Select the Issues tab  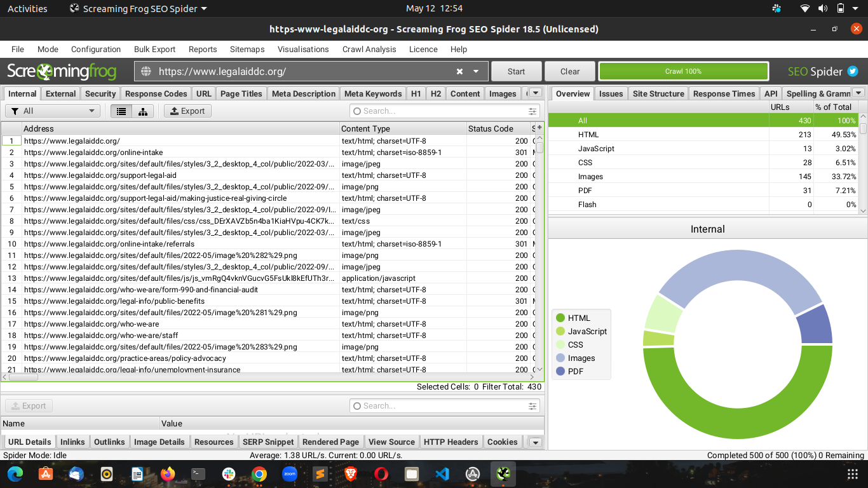(611, 93)
